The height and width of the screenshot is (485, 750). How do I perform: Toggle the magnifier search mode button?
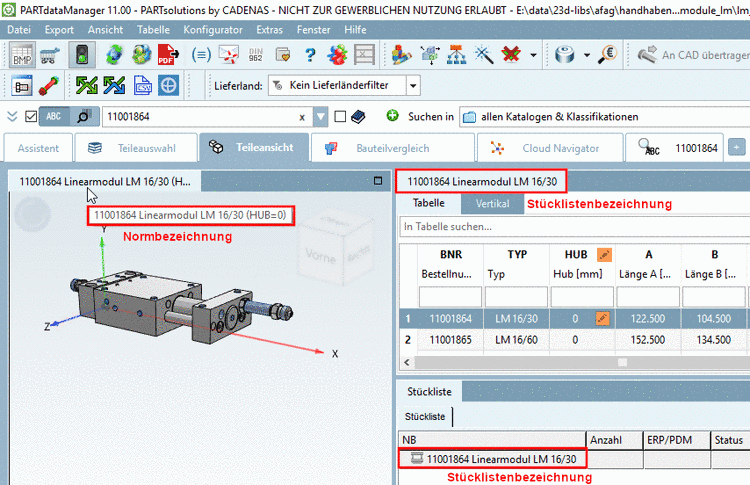pyautogui.click(x=84, y=116)
